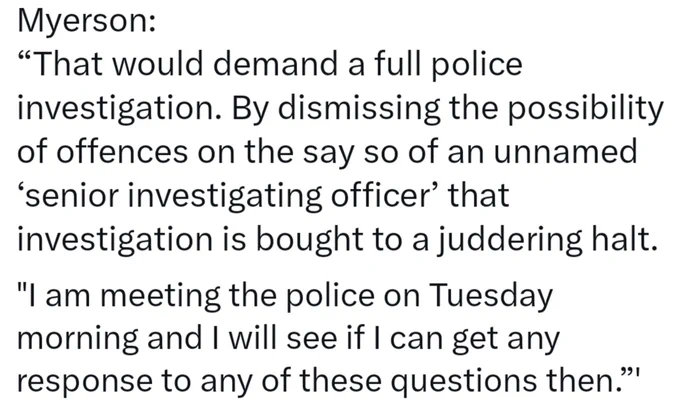The height and width of the screenshot is (401, 680).
Task: Click the word "morning"
Action: tap(78, 339)
